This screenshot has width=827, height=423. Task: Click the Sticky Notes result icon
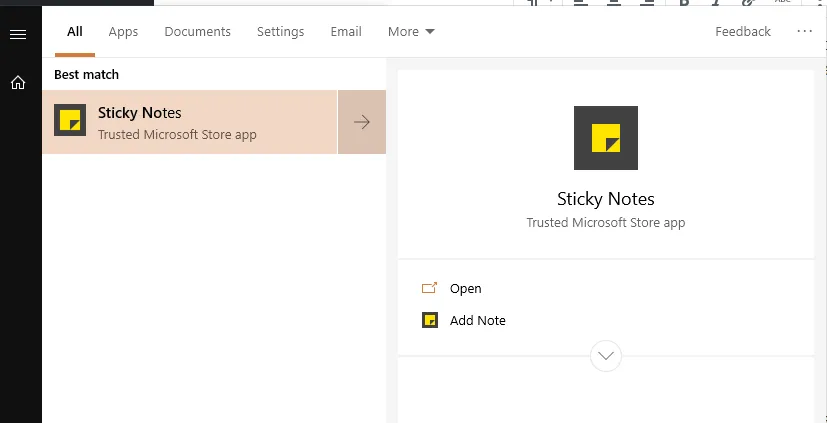click(x=70, y=120)
